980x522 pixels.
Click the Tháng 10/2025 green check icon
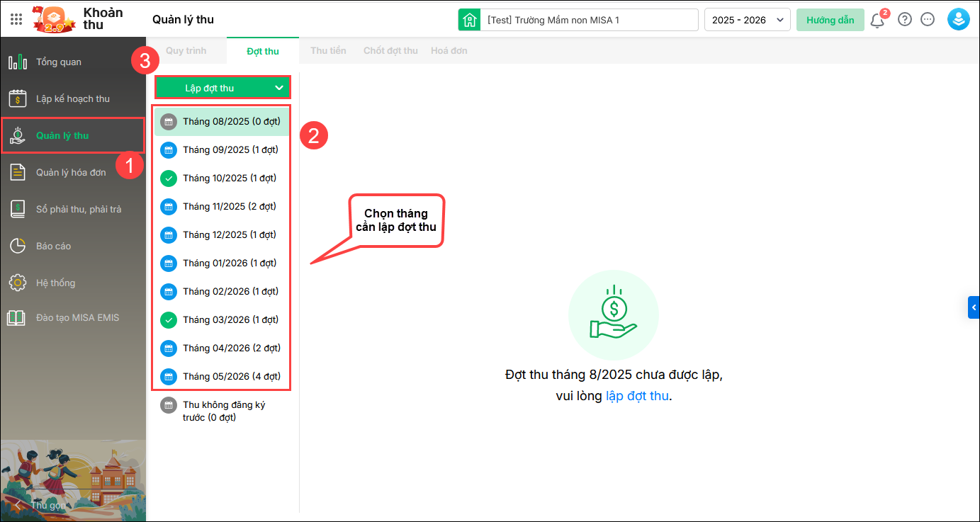(168, 178)
